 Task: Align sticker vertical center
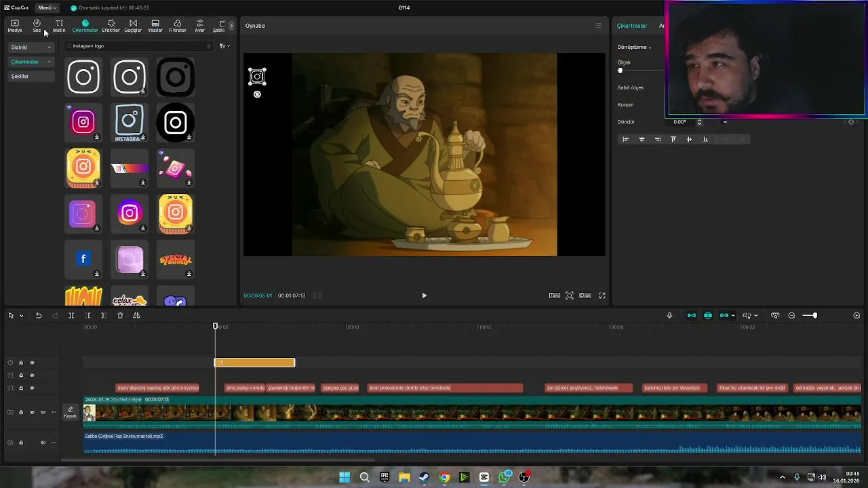click(x=689, y=139)
